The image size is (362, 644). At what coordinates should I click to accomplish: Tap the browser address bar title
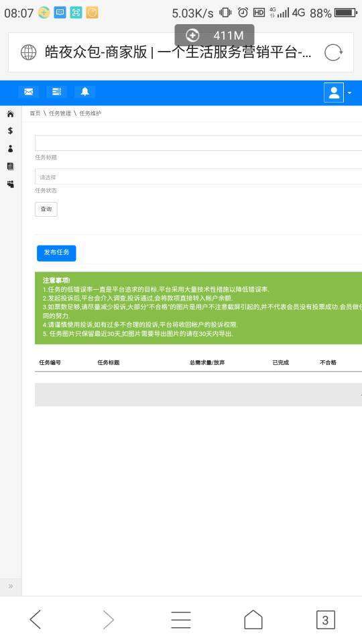click(178, 52)
